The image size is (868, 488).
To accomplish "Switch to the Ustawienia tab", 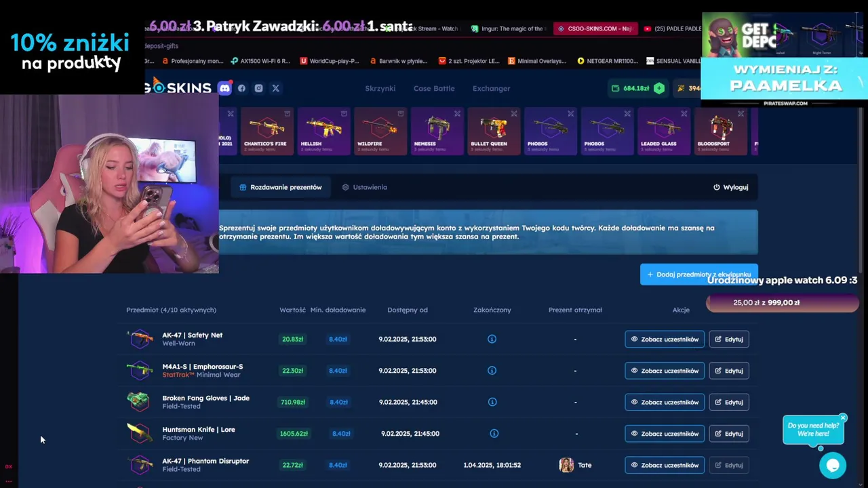I will tap(365, 187).
